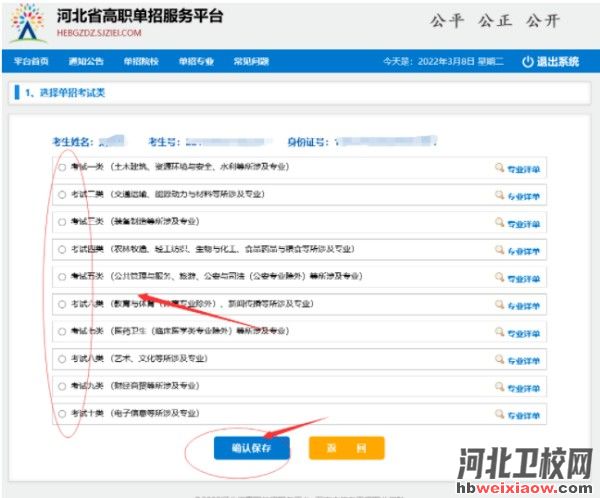The height and width of the screenshot is (498, 600).
Task: Click magnifier icon in the 考试七类 row
Action: point(499,331)
